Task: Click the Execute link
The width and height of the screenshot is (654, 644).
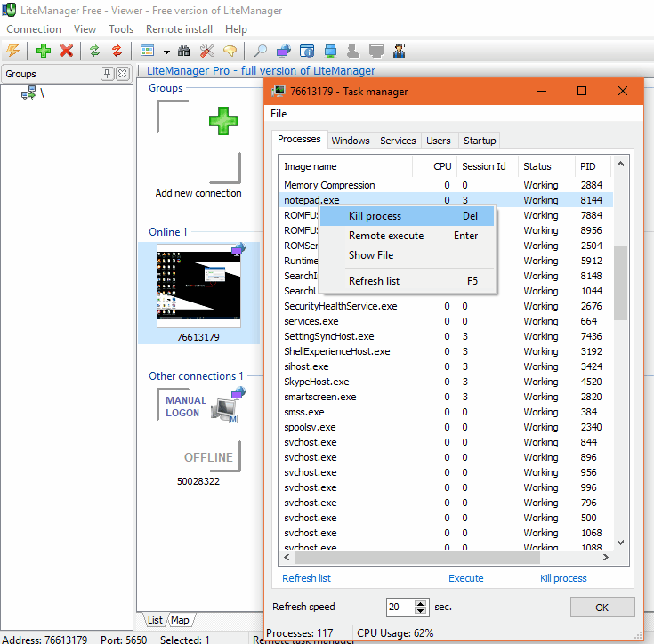Action: click(x=466, y=578)
